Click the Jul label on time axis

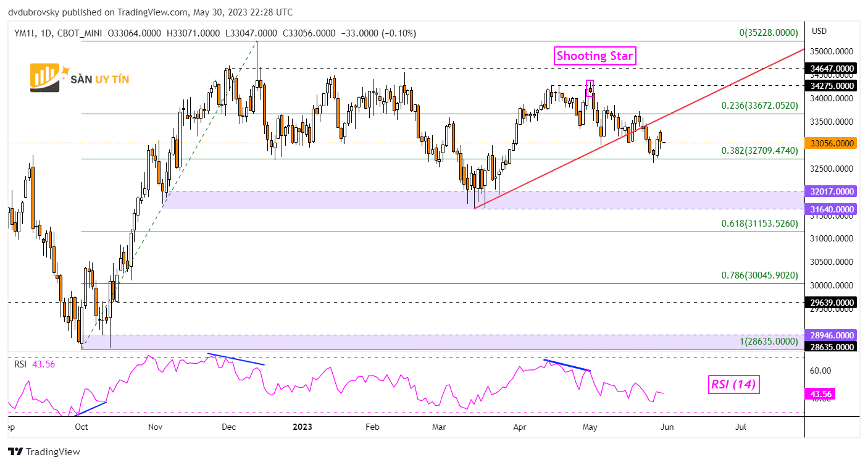tap(741, 426)
